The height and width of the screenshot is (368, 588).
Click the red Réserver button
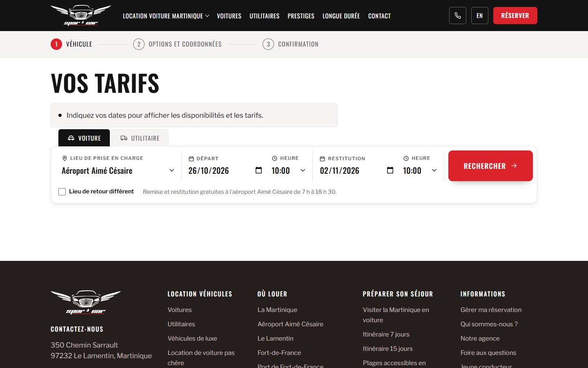point(515,16)
